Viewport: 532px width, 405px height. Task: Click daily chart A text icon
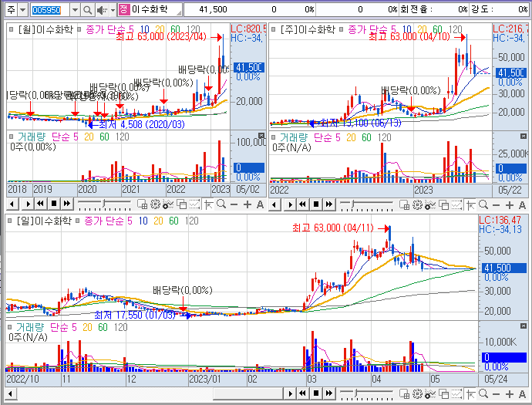point(522,394)
